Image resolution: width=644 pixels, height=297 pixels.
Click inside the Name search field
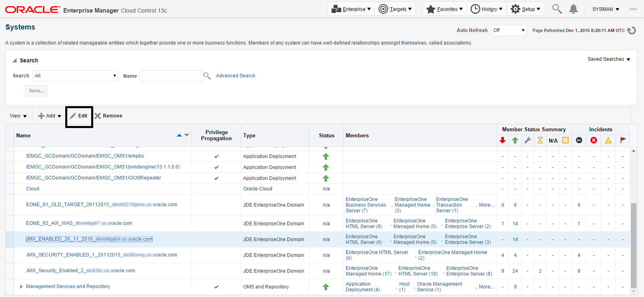click(x=171, y=76)
